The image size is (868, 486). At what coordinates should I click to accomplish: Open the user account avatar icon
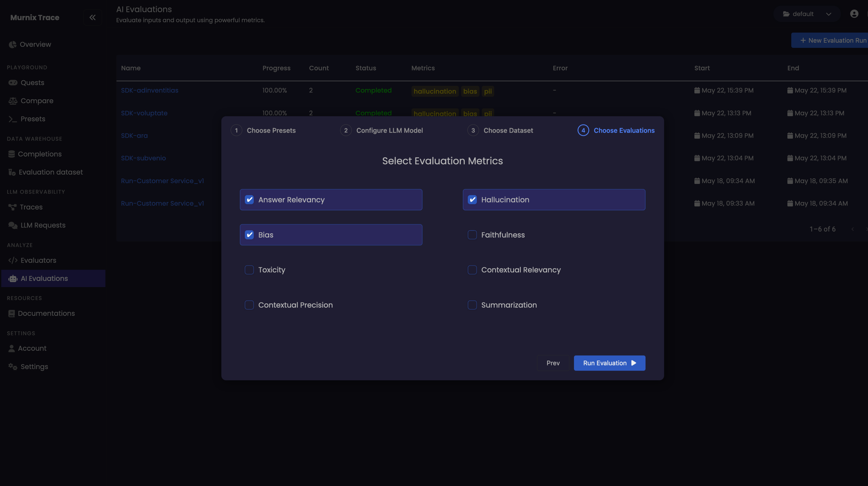(x=854, y=14)
